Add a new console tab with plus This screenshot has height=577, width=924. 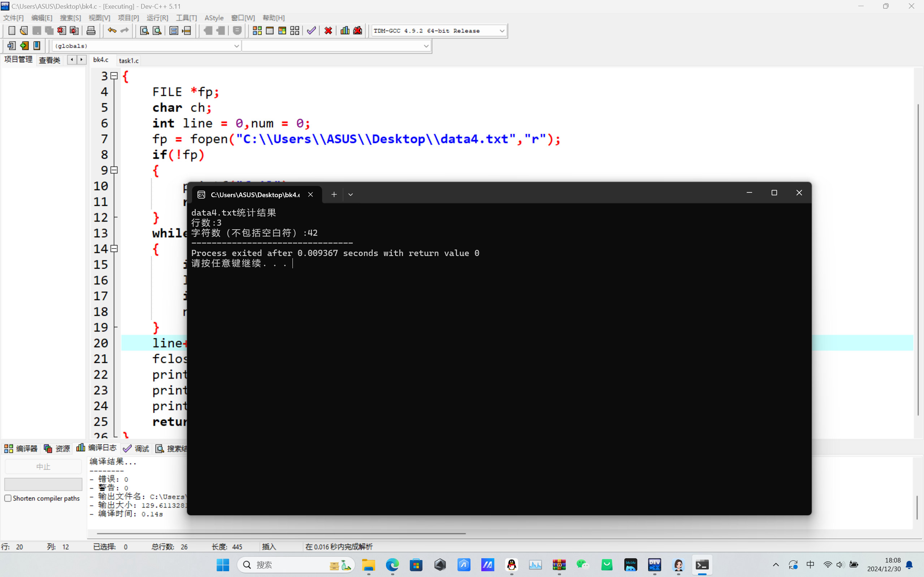point(334,195)
